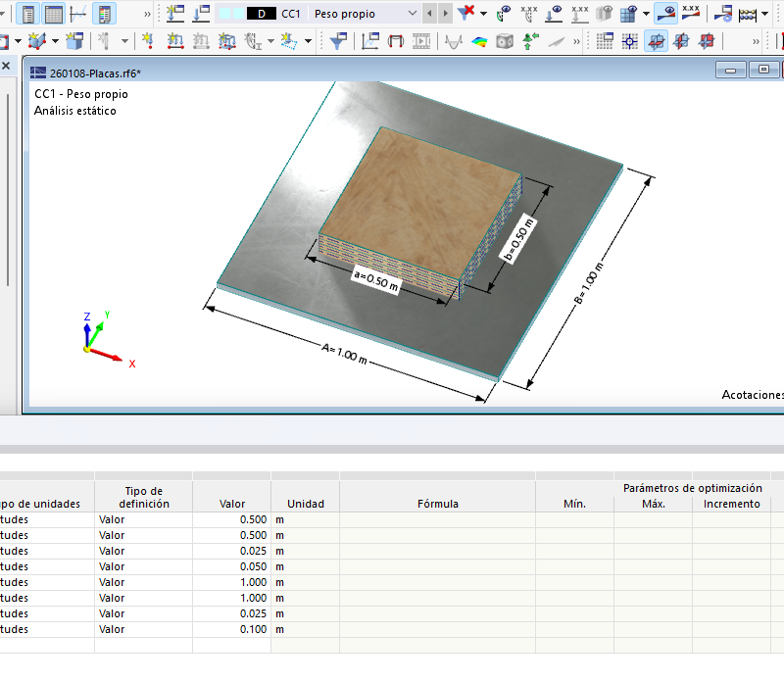
Task: Open the filter delete dropdown arrow
Action: pyautogui.click(x=483, y=14)
